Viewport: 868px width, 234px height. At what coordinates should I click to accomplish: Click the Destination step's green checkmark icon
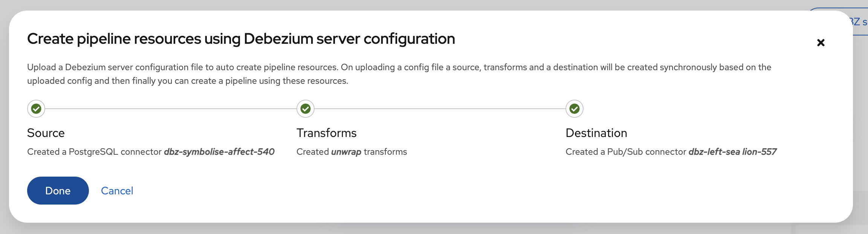pos(574,109)
